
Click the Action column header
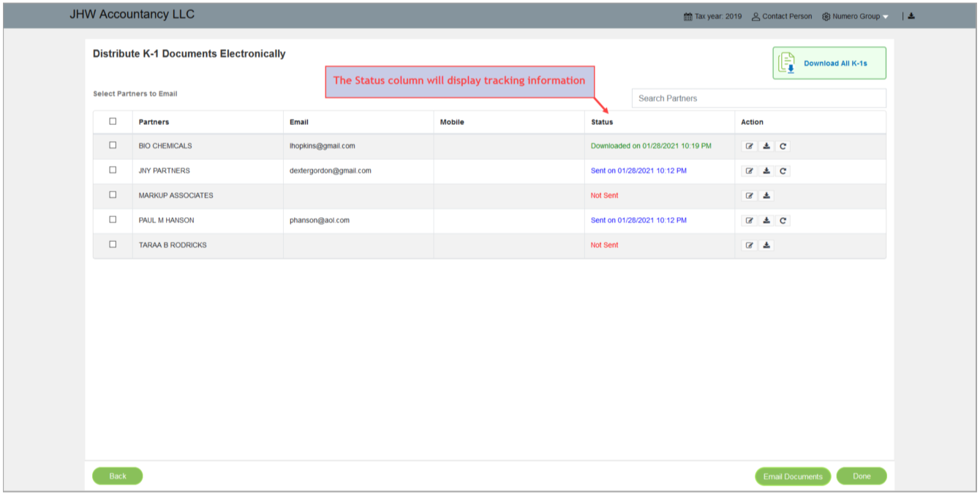752,122
